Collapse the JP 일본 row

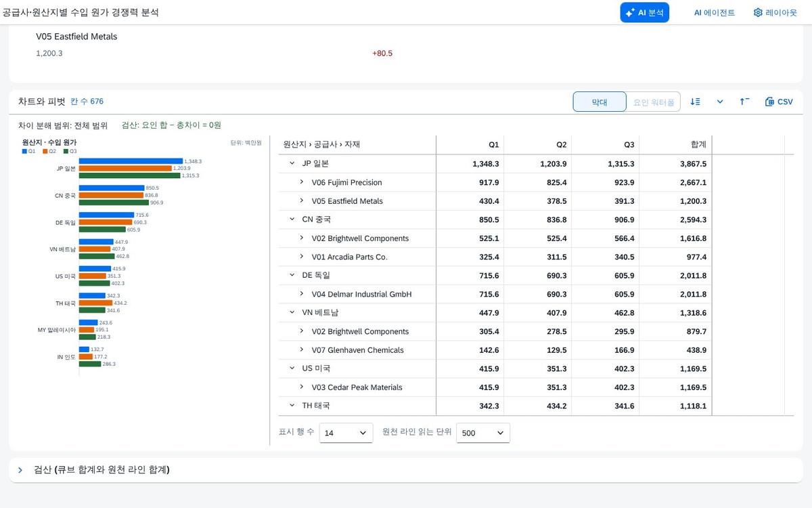click(292, 164)
